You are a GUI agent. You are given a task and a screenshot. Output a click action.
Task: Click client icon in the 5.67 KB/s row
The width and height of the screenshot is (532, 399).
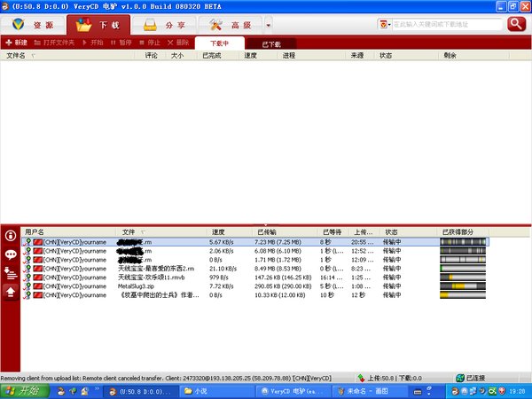coord(27,242)
